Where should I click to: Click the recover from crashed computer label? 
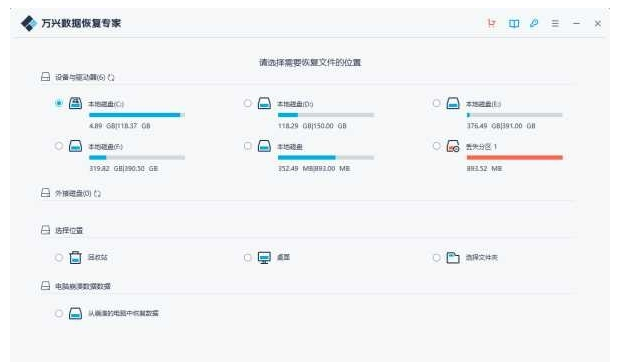123,314
